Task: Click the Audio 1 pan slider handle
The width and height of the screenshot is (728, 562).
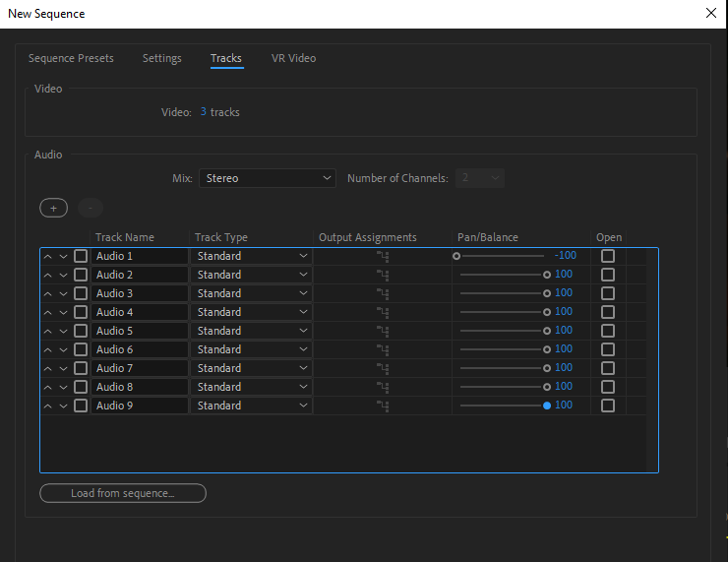Action: pos(456,256)
